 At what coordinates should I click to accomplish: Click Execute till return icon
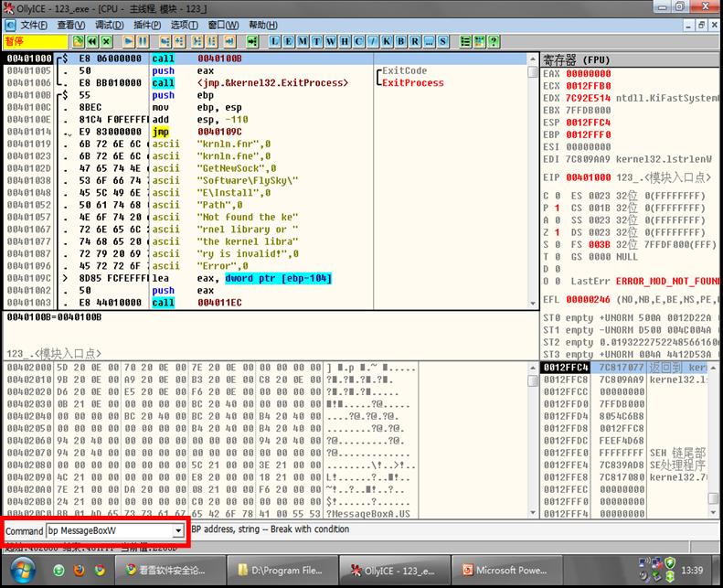[x=229, y=41]
